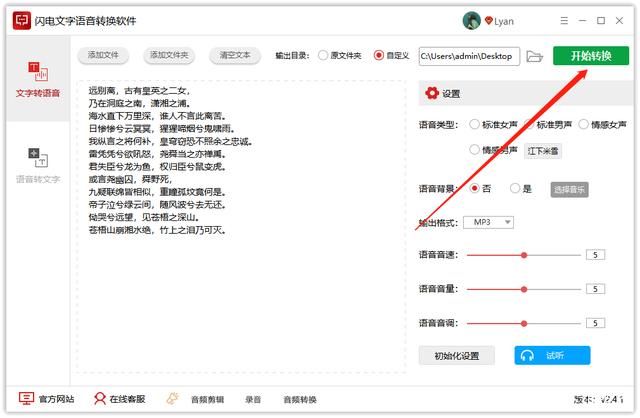Choose 情感女声 voice type

pyautogui.click(x=583, y=124)
